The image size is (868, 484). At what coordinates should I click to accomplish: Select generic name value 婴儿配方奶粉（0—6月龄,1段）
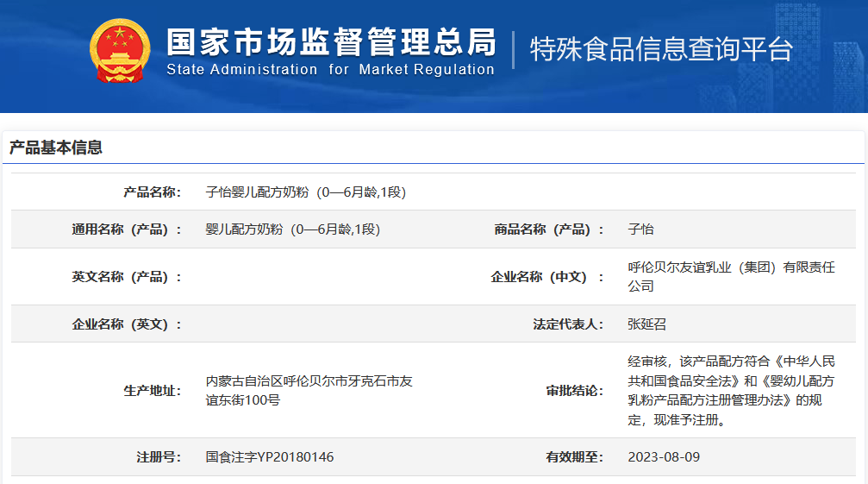293,229
